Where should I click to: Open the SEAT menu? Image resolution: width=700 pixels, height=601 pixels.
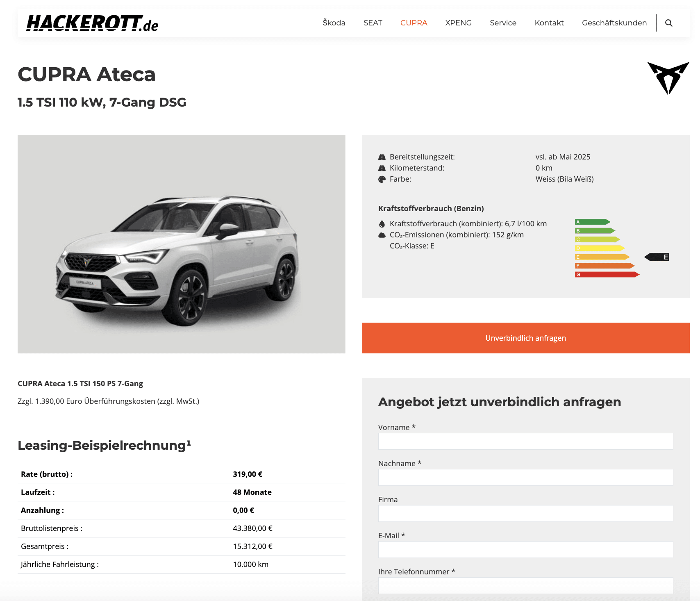point(373,23)
